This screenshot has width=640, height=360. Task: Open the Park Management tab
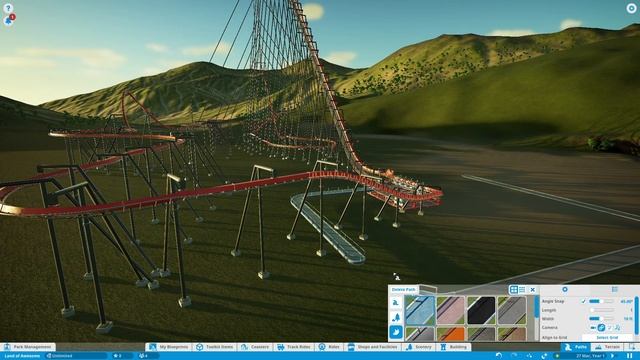click(x=28, y=347)
